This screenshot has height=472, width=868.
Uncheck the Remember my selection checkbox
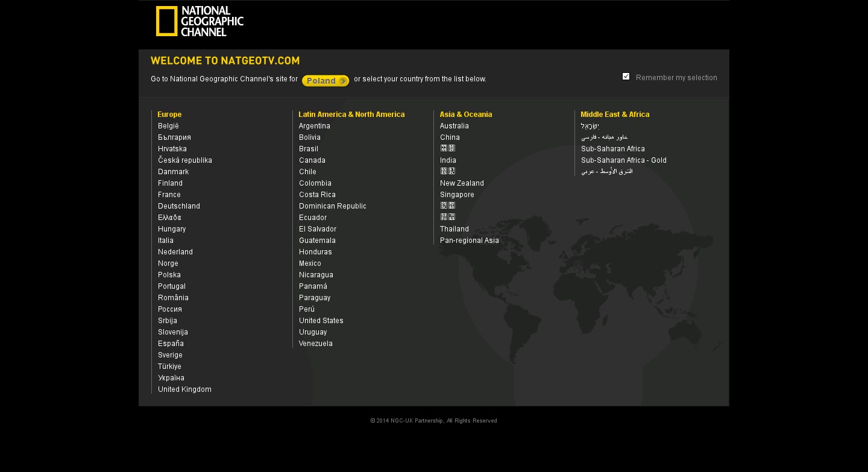[x=626, y=77]
